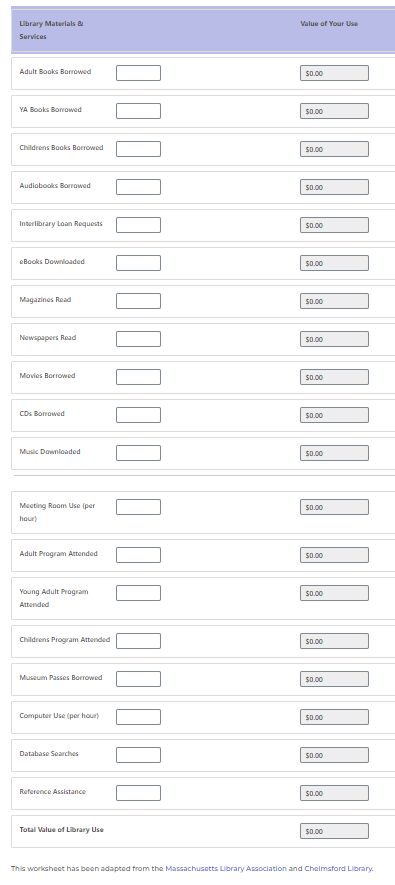Select the Adult Program Attended input
This screenshot has height=885, width=395.
click(138, 555)
